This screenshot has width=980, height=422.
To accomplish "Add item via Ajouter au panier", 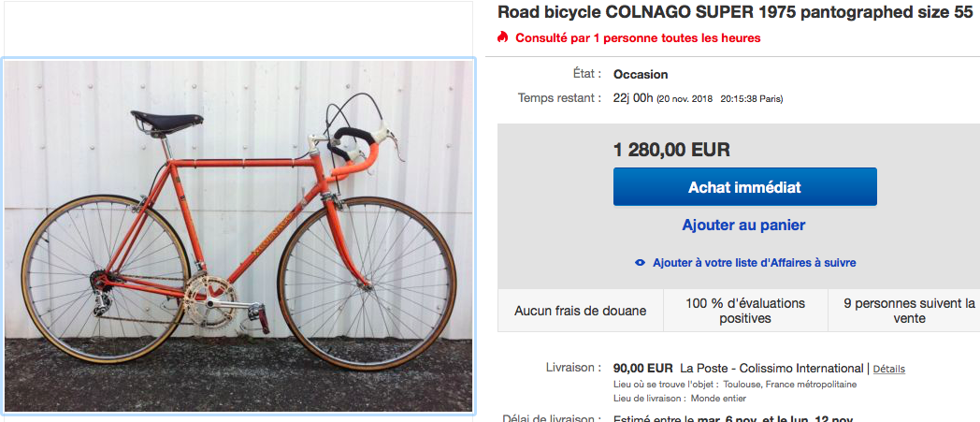I will coord(743,225).
